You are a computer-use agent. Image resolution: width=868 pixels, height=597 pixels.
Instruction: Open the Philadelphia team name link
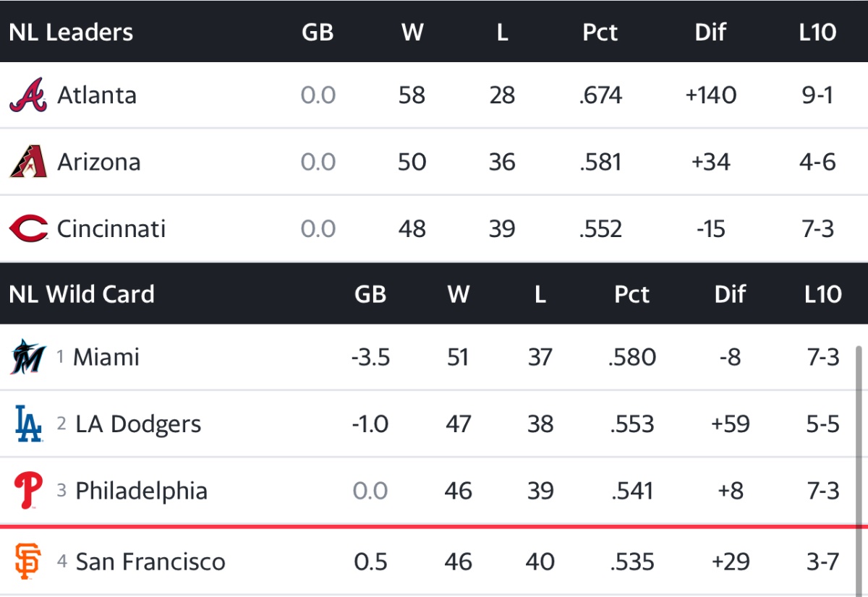tap(141, 491)
